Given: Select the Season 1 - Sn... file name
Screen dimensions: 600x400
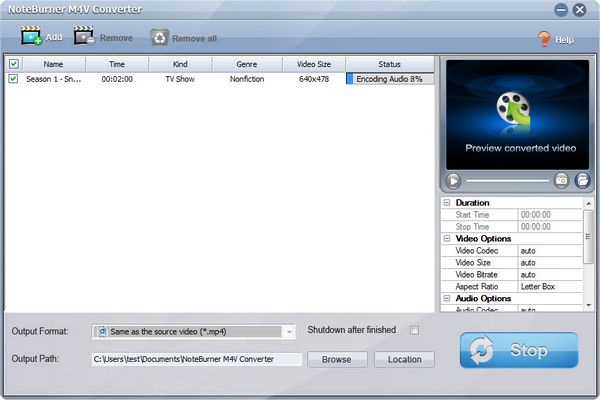Looking at the screenshot, I should [54, 79].
